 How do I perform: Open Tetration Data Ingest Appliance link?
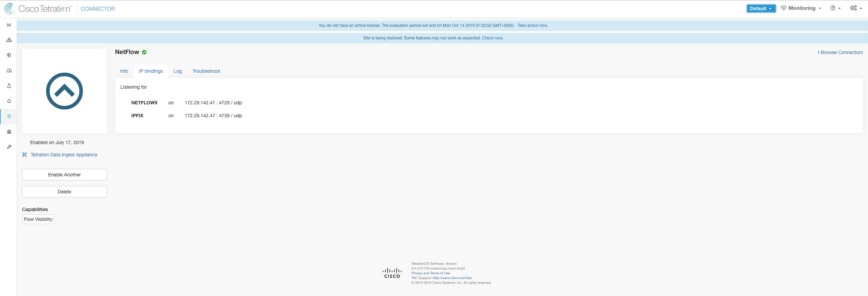[x=64, y=155]
